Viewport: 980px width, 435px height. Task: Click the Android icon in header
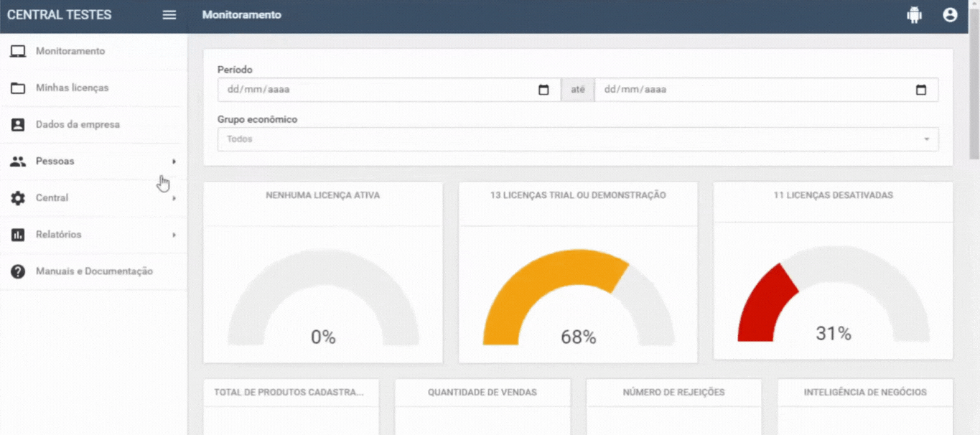pos(914,15)
